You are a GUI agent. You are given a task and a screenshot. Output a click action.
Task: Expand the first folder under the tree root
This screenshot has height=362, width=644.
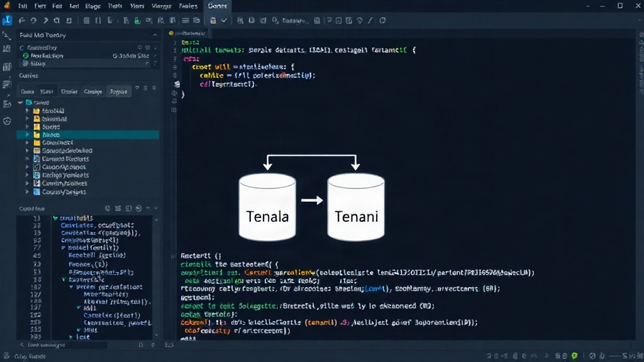pyautogui.click(x=28, y=111)
